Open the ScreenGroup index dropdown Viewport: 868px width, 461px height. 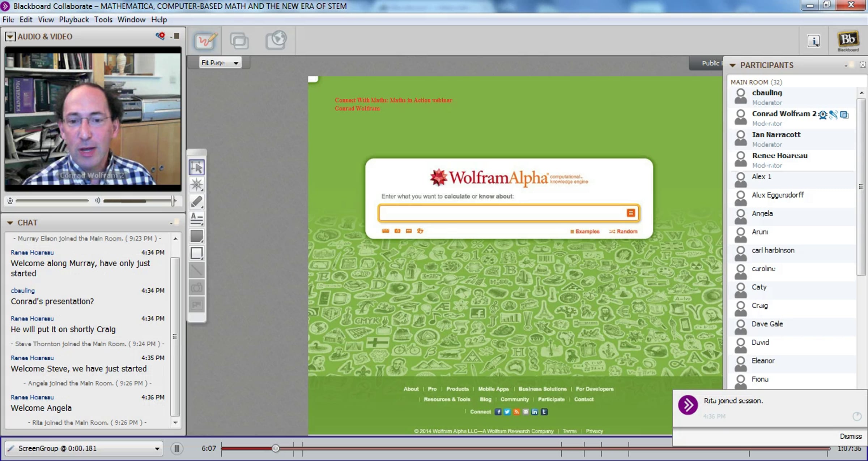(x=84, y=448)
